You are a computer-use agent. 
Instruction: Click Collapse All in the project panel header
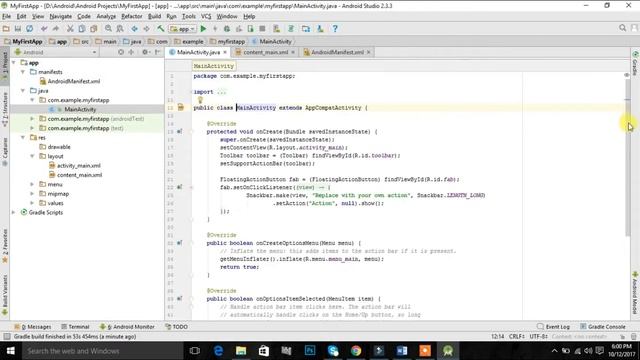[131, 52]
